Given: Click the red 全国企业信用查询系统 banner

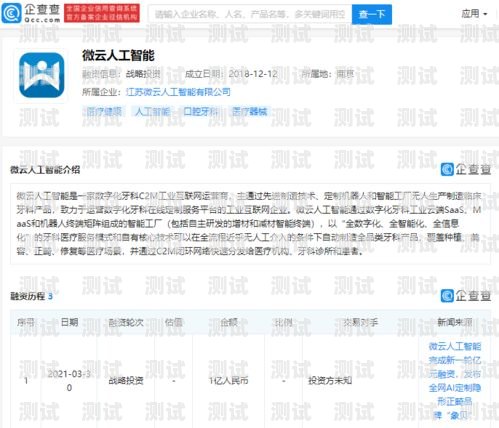Looking at the screenshot, I should [102, 13].
